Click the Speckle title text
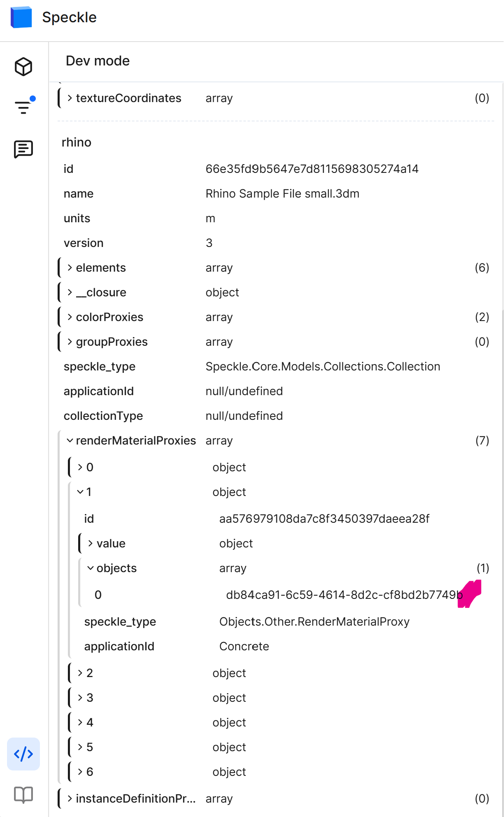504x817 pixels. [x=69, y=17]
